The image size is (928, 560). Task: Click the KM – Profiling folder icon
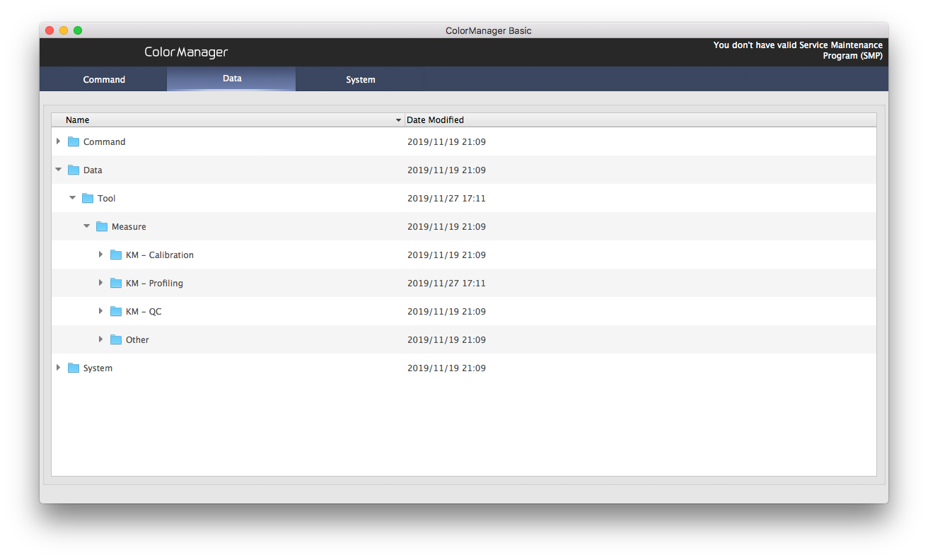point(116,283)
